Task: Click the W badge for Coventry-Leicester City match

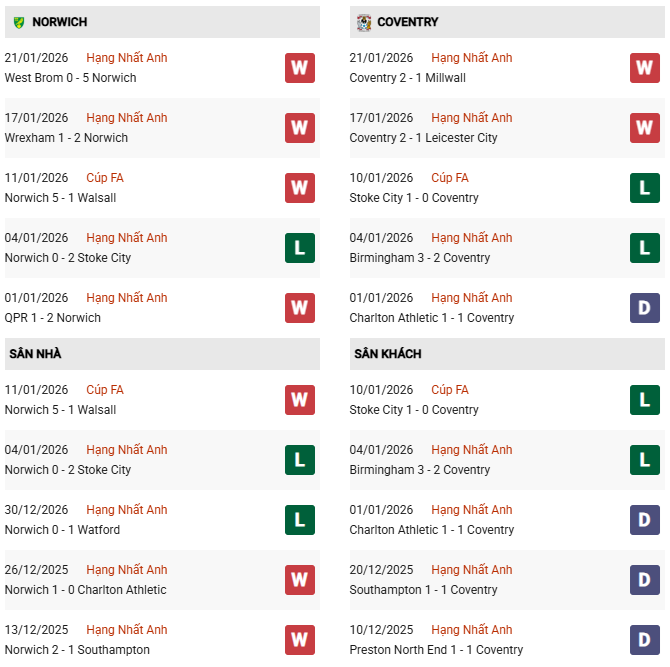Action: (x=644, y=128)
